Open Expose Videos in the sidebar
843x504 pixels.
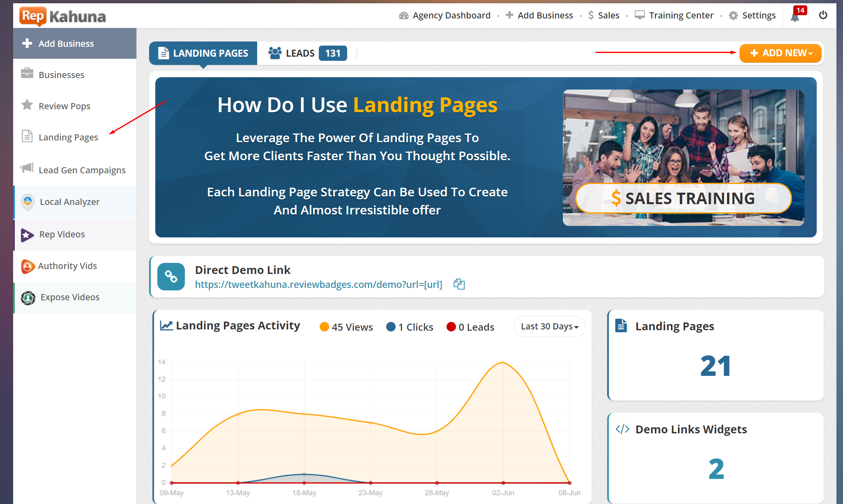[69, 297]
